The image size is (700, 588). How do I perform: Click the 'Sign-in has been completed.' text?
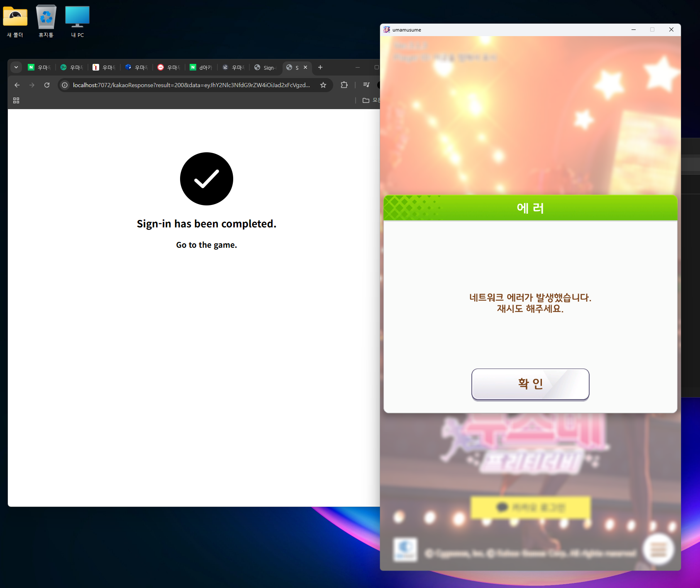tap(207, 224)
